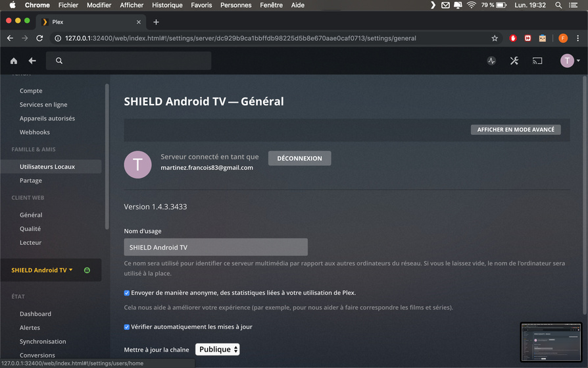
Task: Click the Plex back arrow icon
Action: tap(32, 61)
